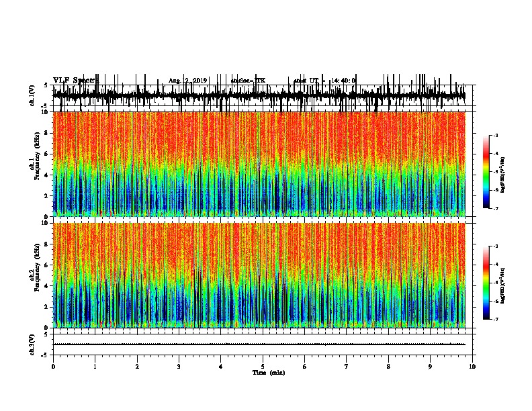Click the -7 tick on ch.2 colorbar

(x=496, y=320)
